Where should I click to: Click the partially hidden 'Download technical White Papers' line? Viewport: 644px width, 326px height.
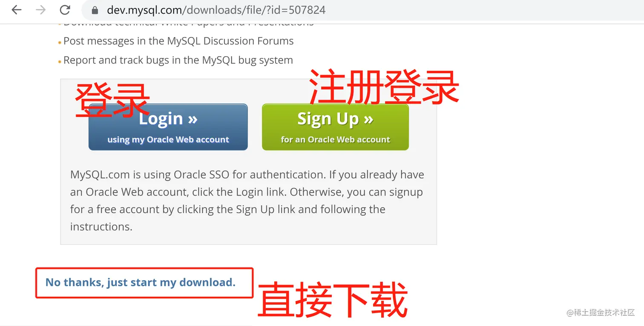pos(189,23)
